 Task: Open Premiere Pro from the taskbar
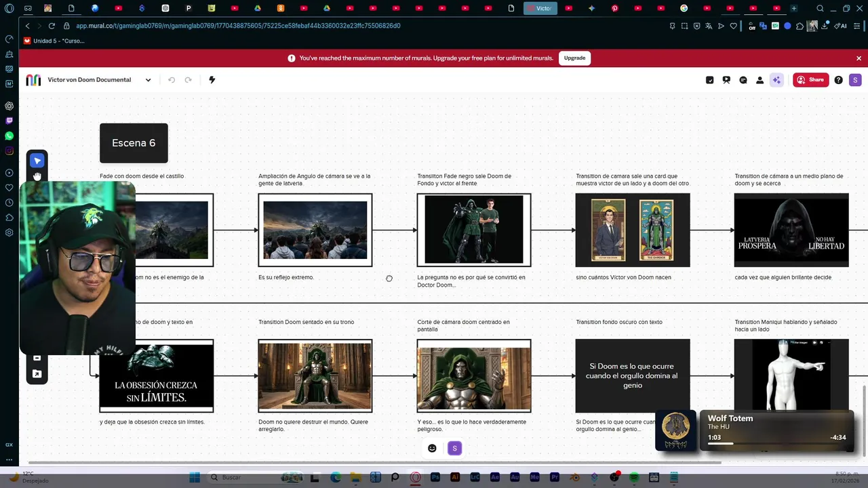[x=555, y=477]
